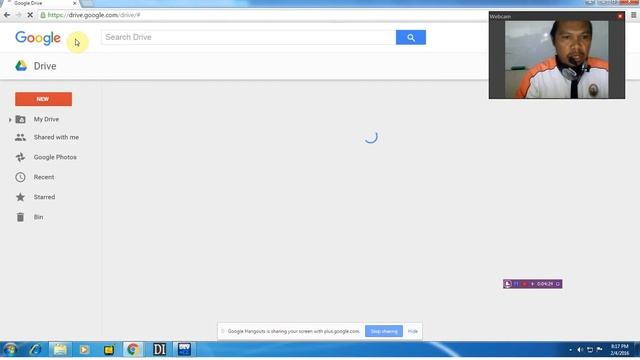This screenshot has width=640, height=360.
Task: Stop loading with the X button
Action: pyautogui.click(x=30, y=15)
